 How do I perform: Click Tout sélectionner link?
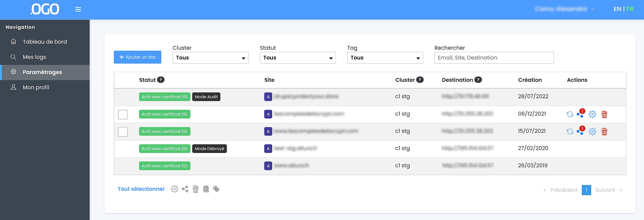(x=141, y=189)
